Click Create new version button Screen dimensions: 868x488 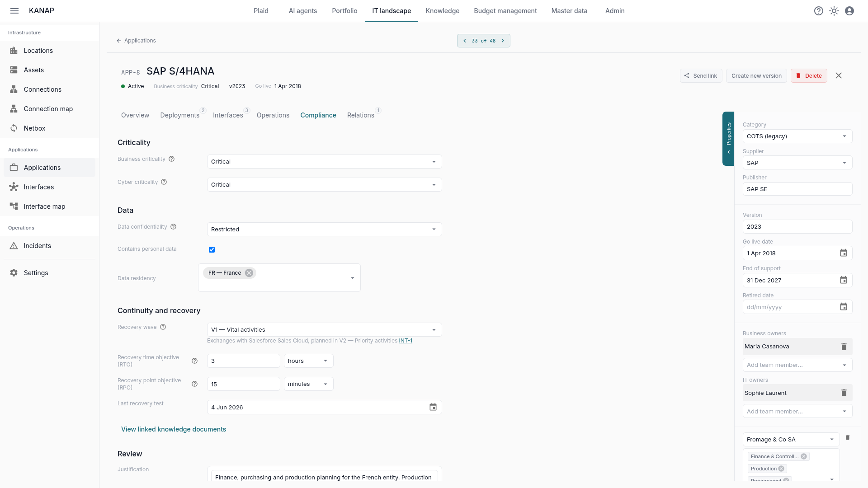click(x=756, y=76)
